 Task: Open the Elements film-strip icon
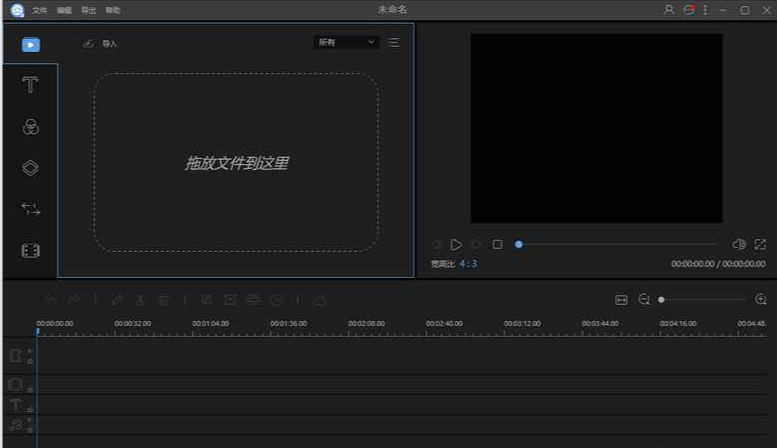click(x=30, y=250)
